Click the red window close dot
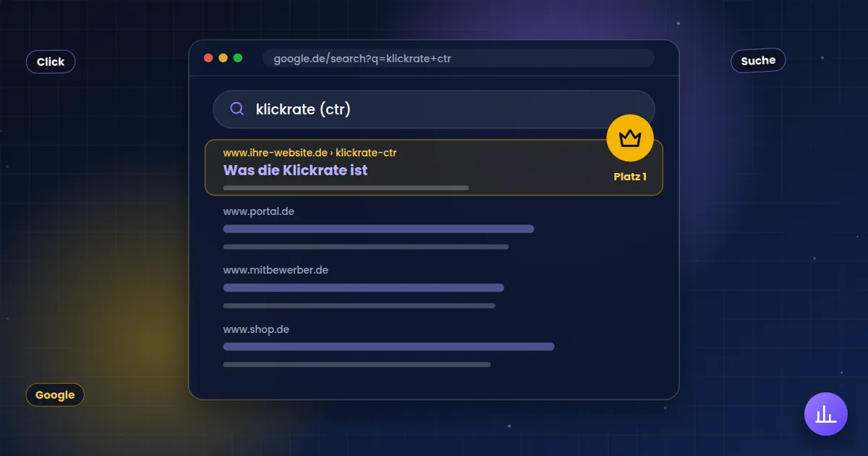Image resolution: width=868 pixels, height=456 pixels. 208,58
